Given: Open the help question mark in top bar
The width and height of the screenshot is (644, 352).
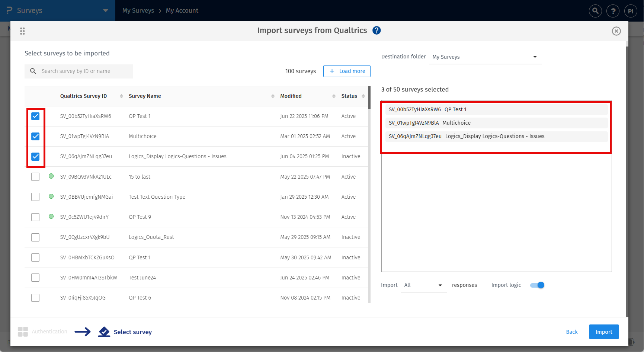Looking at the screenshot, I should 613,11.
